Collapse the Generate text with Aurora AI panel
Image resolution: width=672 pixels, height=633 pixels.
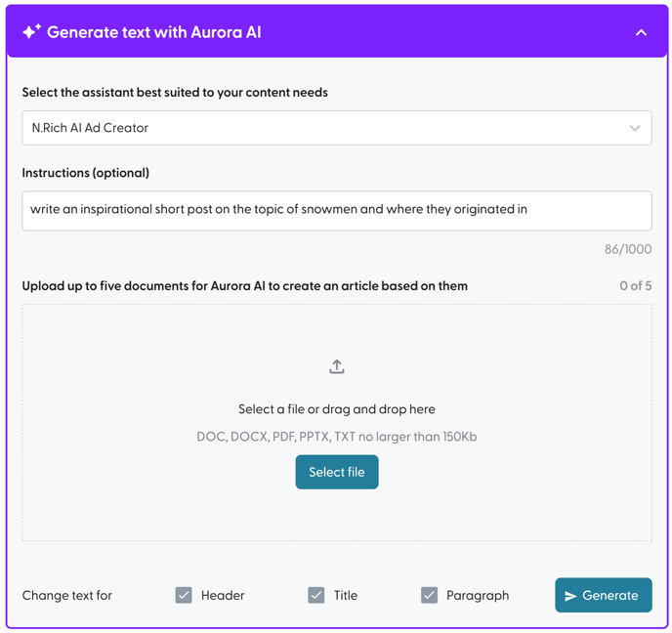pos(641,32)
